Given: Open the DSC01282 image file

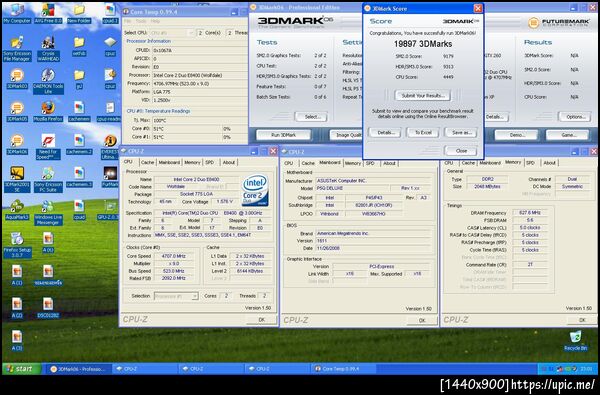Looking at the screenshot, I should click(x=48, y=308).
